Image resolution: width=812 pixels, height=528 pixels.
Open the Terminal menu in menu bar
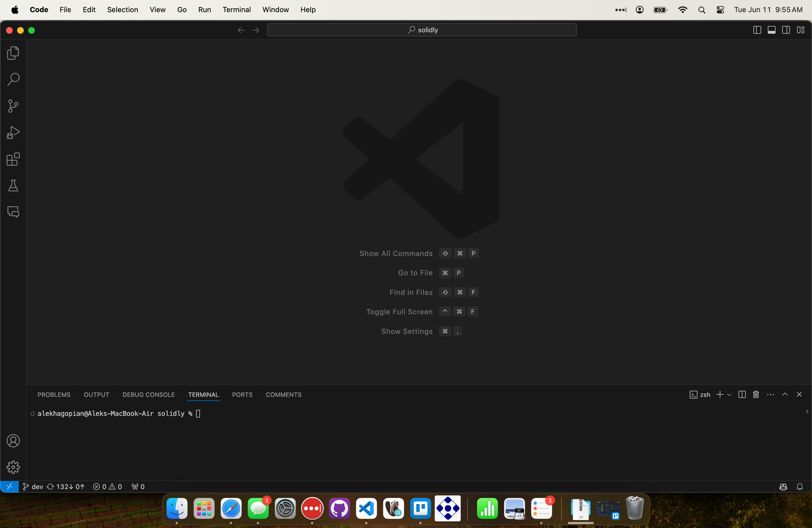(236, 10)
